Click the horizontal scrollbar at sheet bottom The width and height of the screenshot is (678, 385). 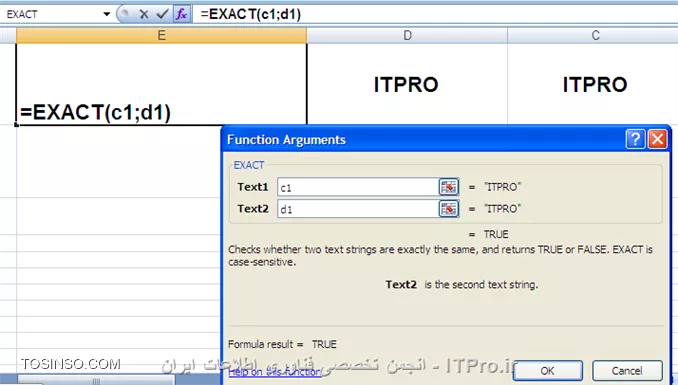[x=96, y=381]
